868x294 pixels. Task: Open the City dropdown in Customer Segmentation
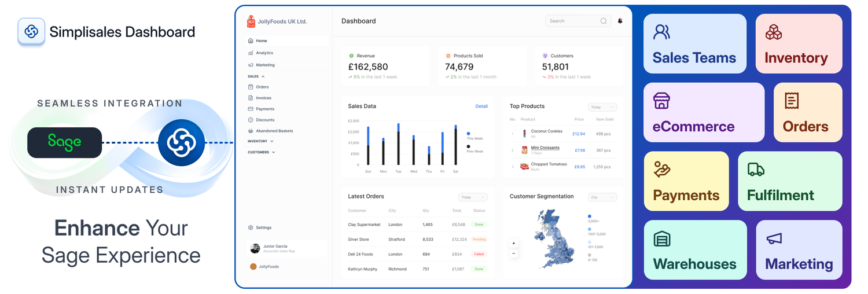pos(602,197)
